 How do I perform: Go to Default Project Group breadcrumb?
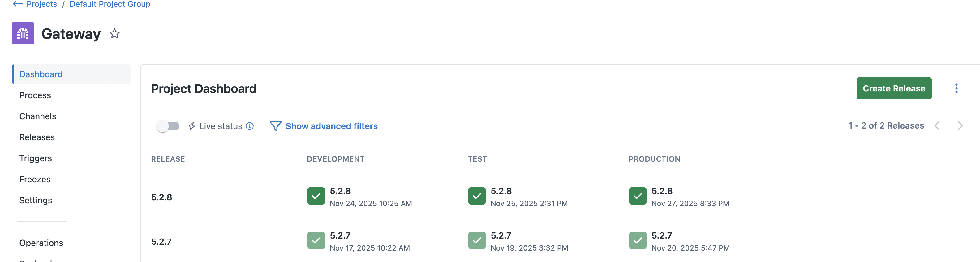(x=110, y=4)
